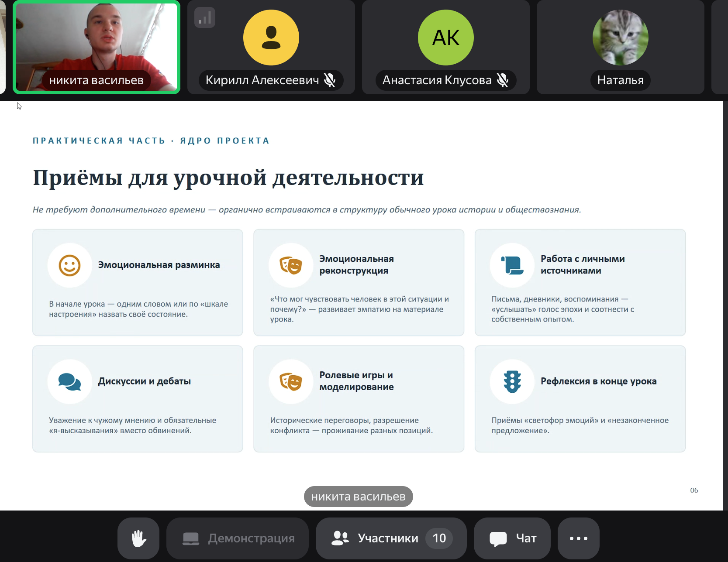This screenshot has height=562, width=728.
Task: Click the traffic light icon for Рефлексия
Action: coord(512,382)
